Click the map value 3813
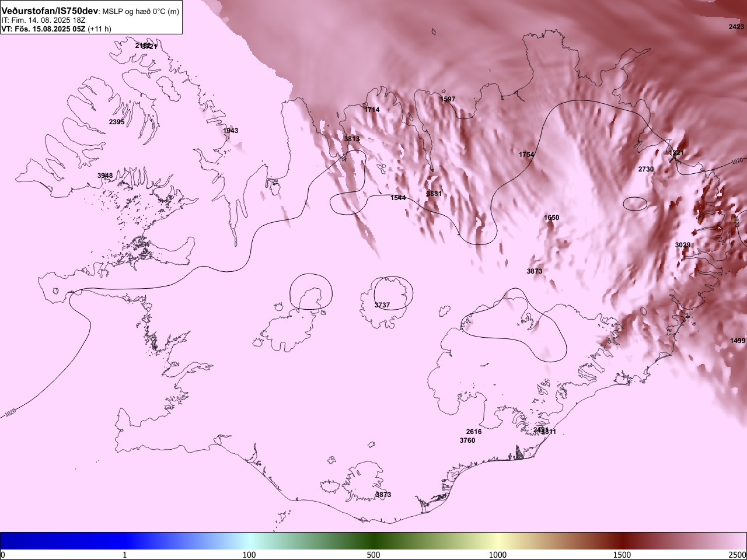The width and height of the screenshot is (747, 560). pyautogui.click(x=352, y=139)
